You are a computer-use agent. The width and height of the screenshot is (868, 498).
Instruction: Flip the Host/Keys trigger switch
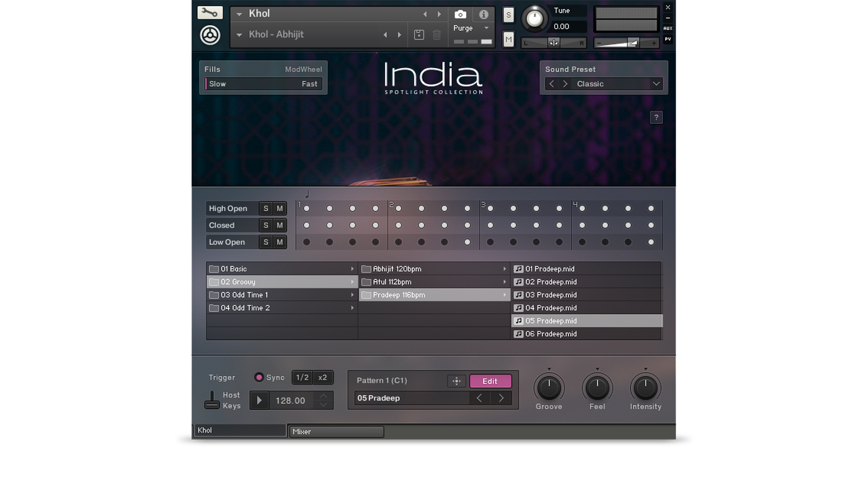pyautogui.click(x=212, y=400)
